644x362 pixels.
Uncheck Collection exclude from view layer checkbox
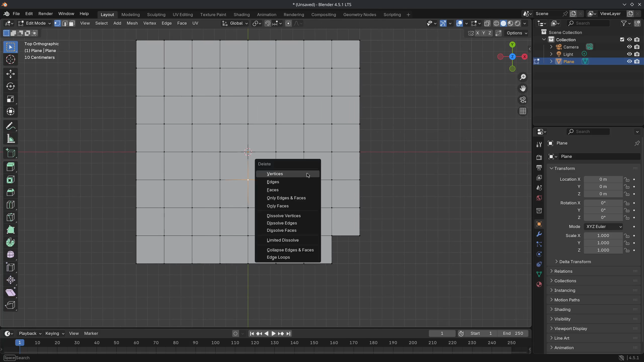click(622, 40)
